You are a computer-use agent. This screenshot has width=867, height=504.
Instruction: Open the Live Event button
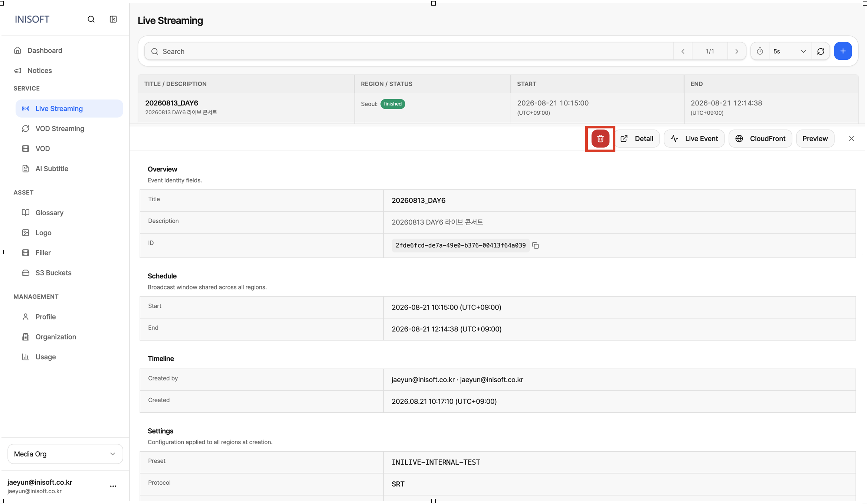click(x=694, y=138)
